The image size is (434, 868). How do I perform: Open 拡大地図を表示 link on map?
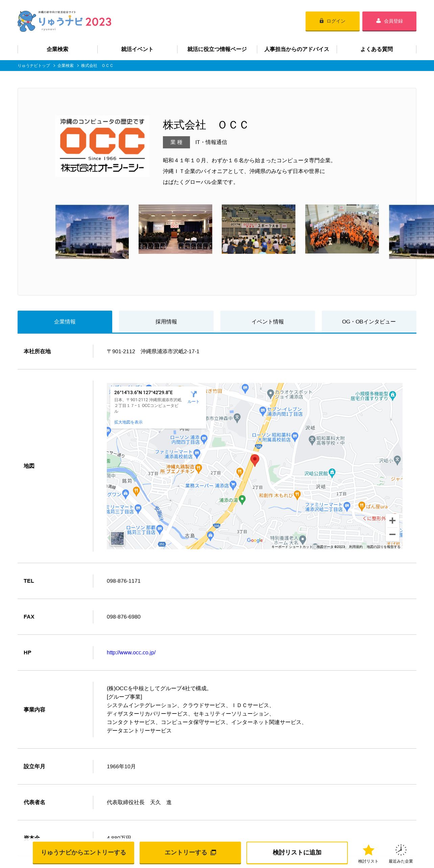pos(128,422)
